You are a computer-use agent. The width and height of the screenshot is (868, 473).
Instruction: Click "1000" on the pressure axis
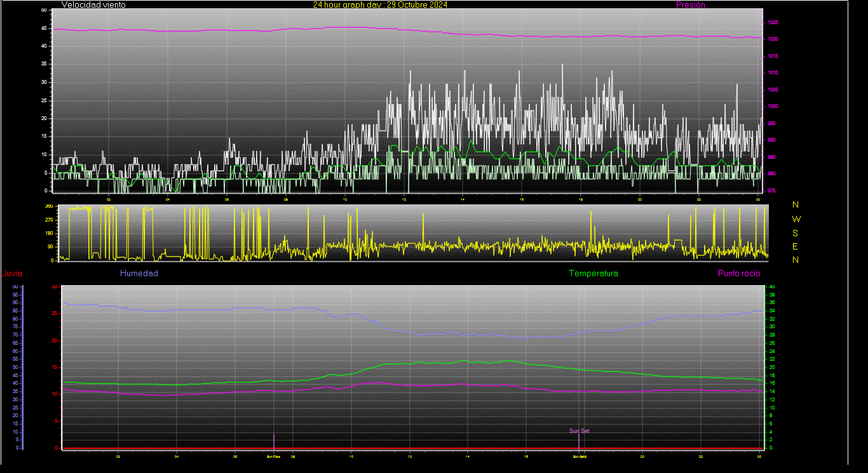tap(773, 107)
